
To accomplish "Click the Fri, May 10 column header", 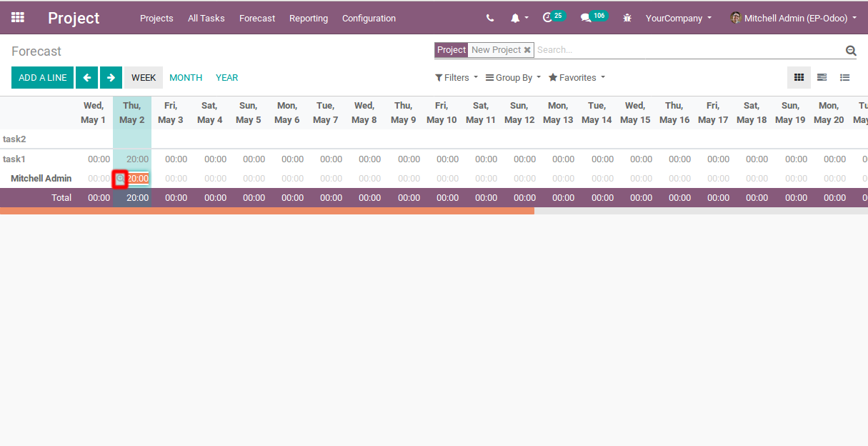I will pos(442,113).
